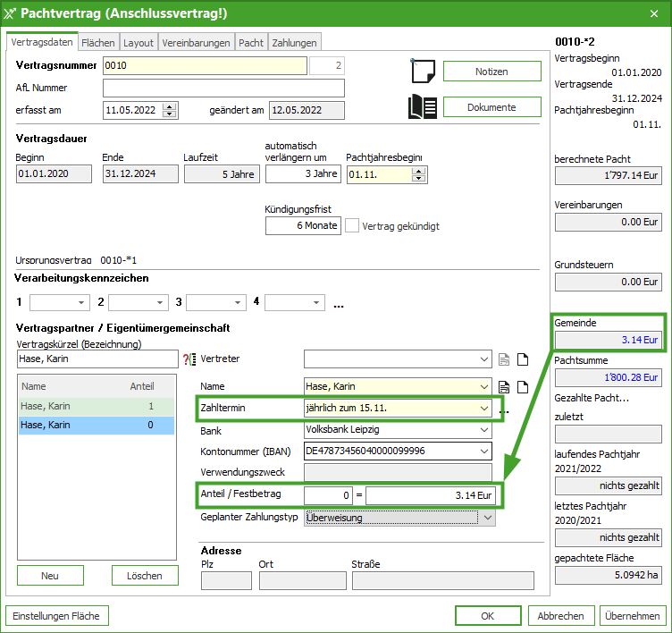The height and width of the screenshot is (633, 672).
Task: Open the Zahltermin dropdown
Action: pos(484,409)
